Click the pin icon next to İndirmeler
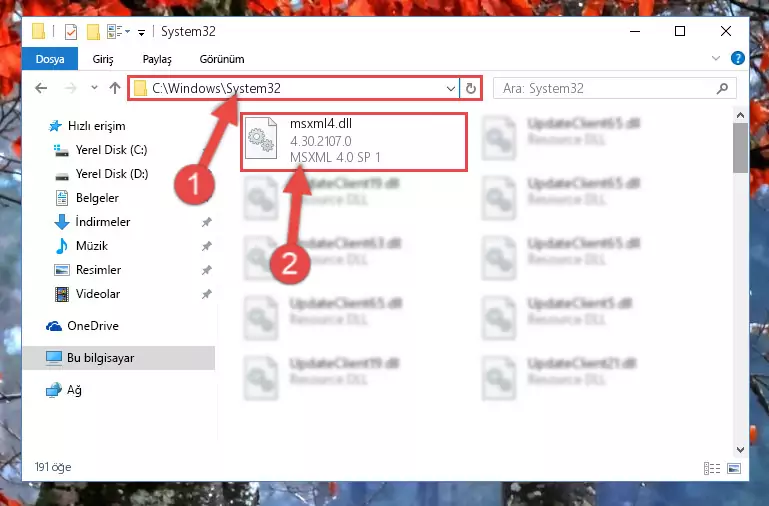 tap(206, 222)
